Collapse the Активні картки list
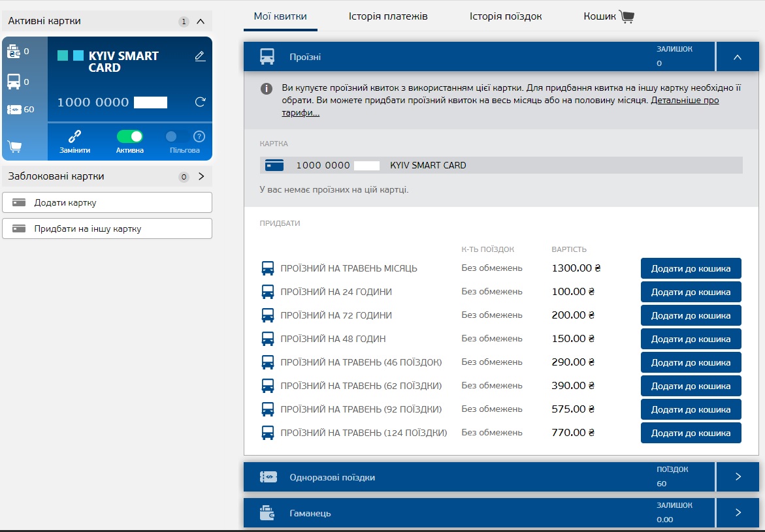Viewport: 765px width, 532px height. 201,22
